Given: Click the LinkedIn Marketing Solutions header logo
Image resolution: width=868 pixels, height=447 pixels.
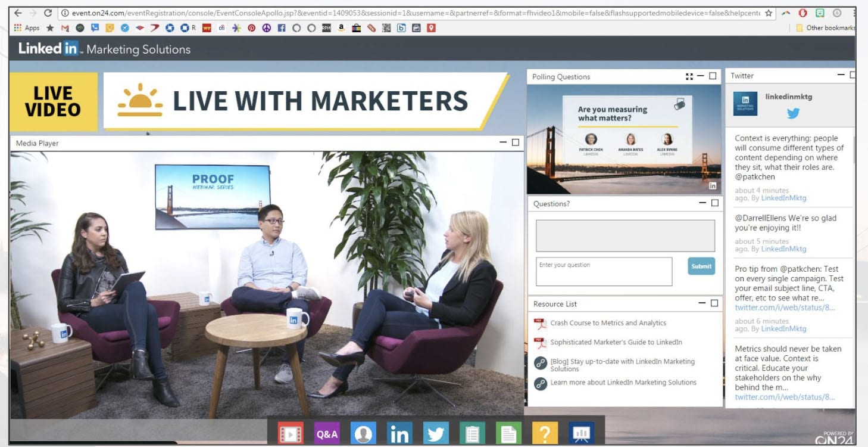Looking at the screenshot, I should (104, 49).
